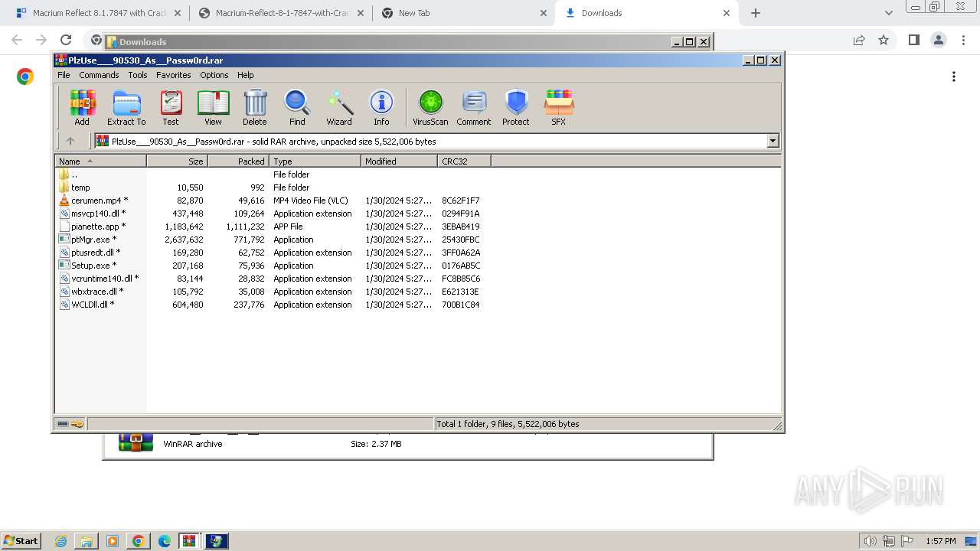This screenshot has width=980, height=551.
Task: Open the Tools menu
Action: 138,75
